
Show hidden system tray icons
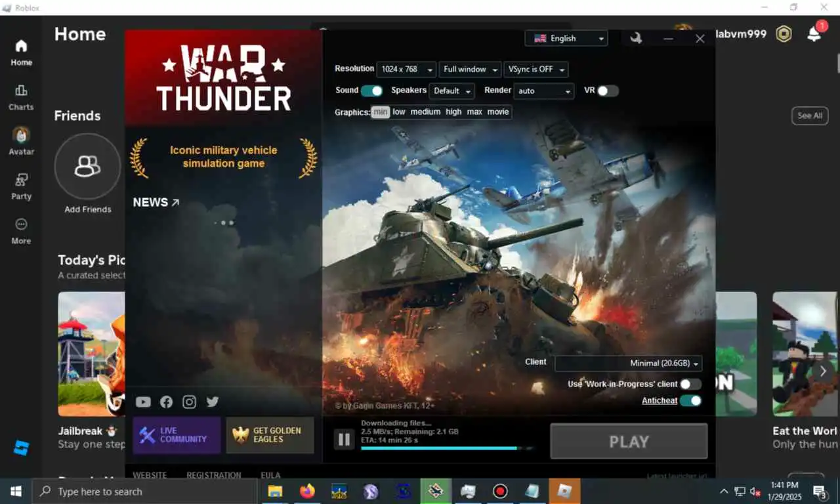coord(724,492)
